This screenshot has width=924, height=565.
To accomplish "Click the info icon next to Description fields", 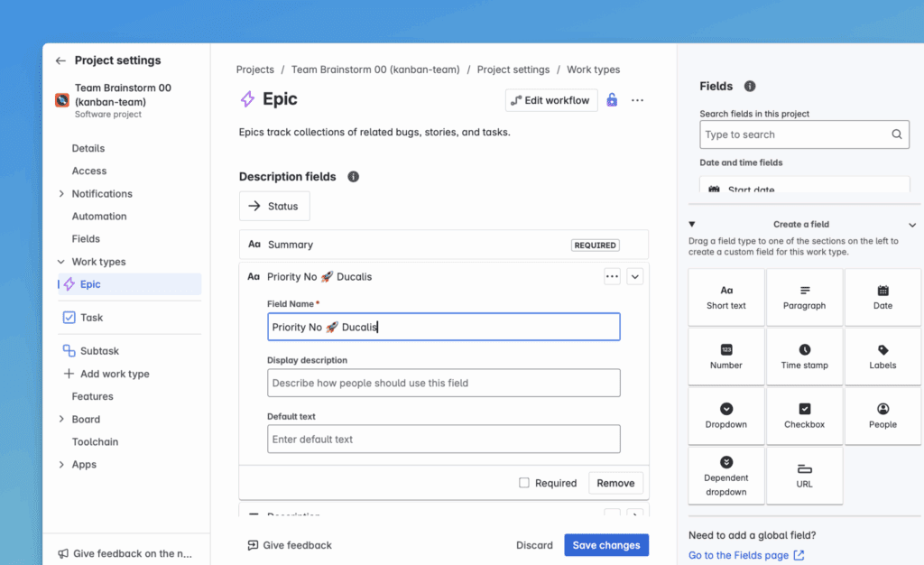I will (x=354, y=177).
